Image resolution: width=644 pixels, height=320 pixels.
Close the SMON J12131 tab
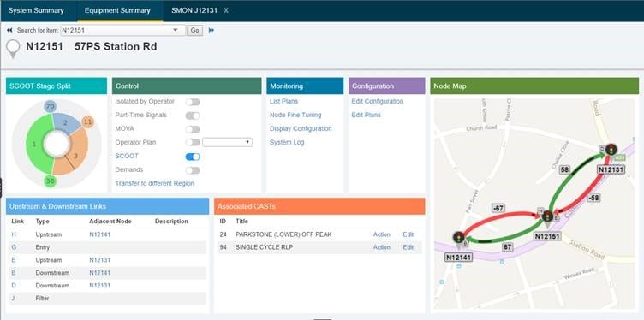click(x=226, y=10)
